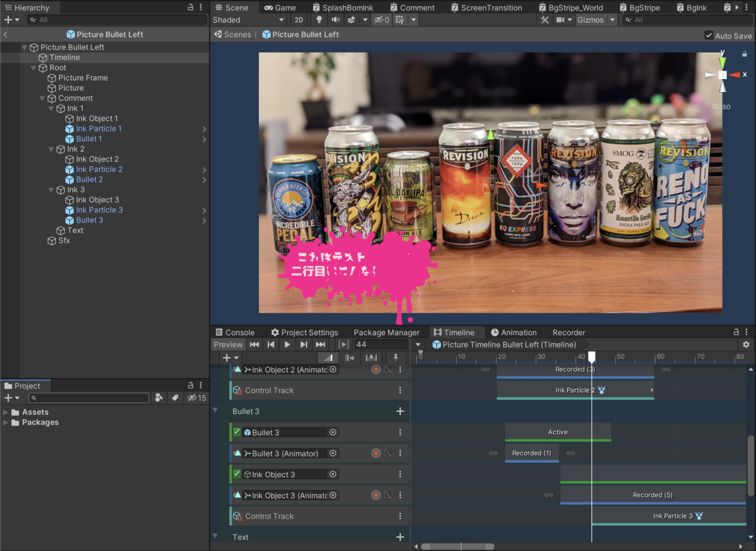The height and width of the screenshot is (551, 756).
Task: Open scene camera settings icon
Action: pyautogui.click(x=559, y=20)
